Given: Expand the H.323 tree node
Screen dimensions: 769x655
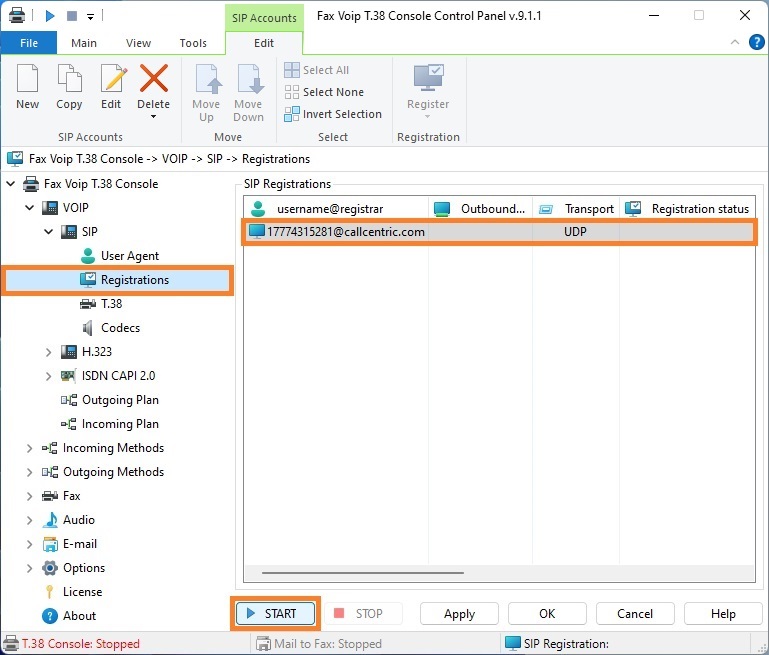Looking at the screenshot, I should pos(49,352).
